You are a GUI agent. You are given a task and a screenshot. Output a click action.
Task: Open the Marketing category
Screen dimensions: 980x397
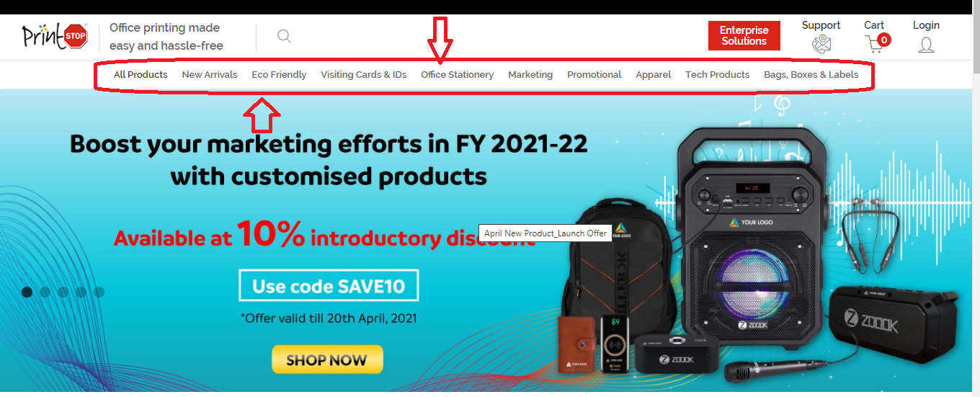(530, 74)
